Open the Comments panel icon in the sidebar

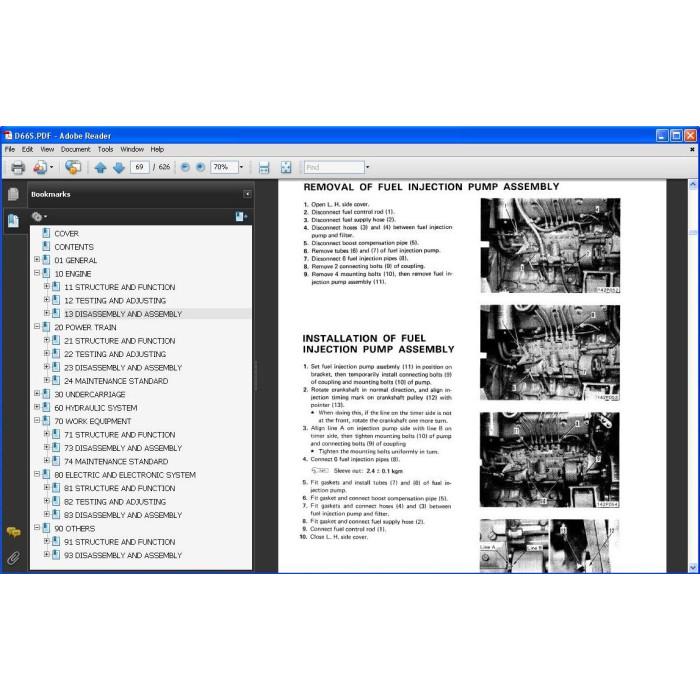pos(13,532)
